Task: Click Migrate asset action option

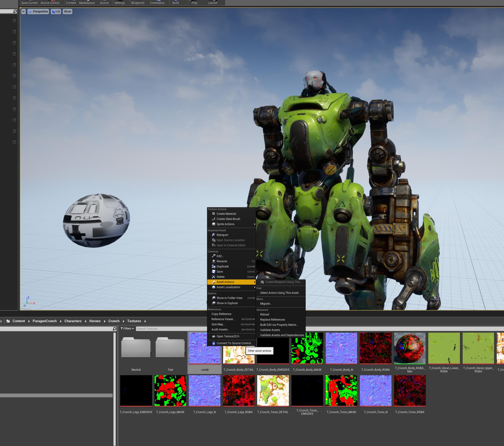Action: click(x=266, y=303)
